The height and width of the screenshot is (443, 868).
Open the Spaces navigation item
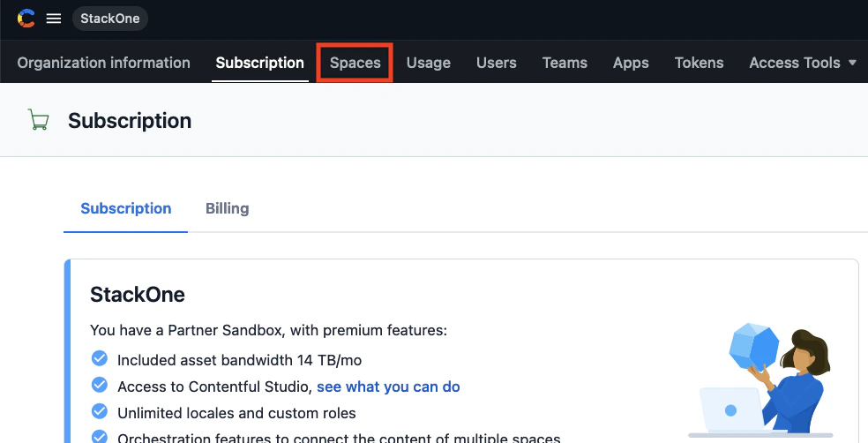coord(355,63)
